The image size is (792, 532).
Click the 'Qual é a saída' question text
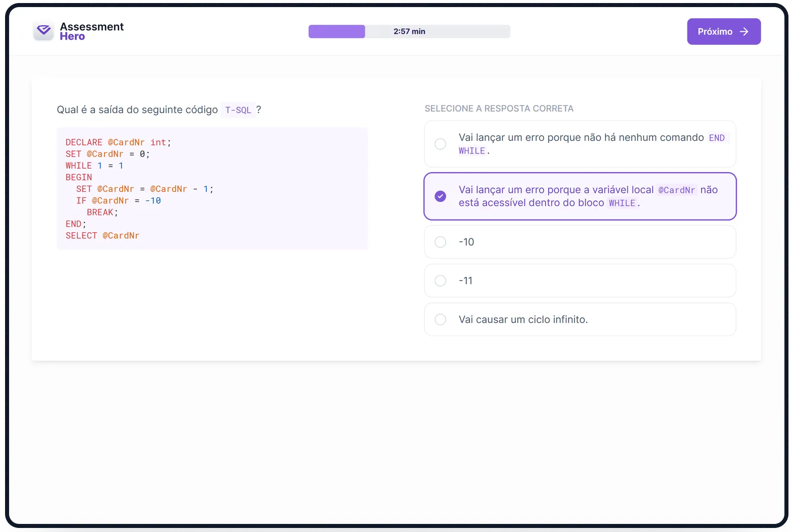click(x=137, y=110)
